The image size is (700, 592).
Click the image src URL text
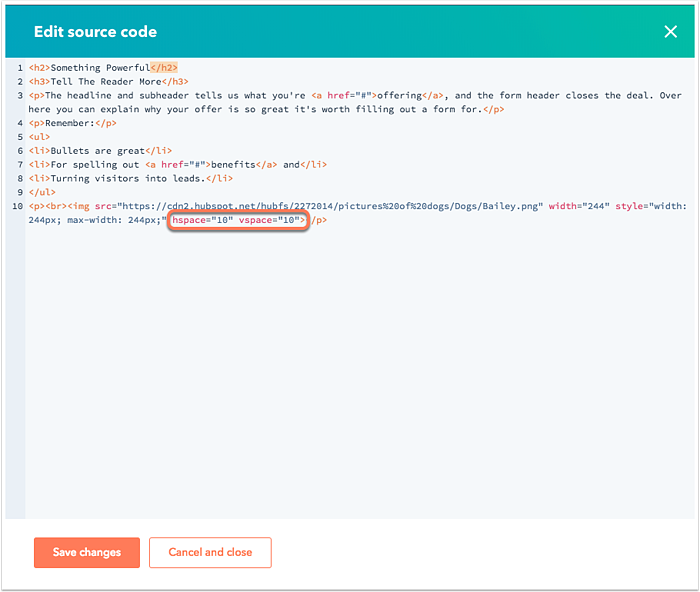pyautogui.click(x=330, y=206)
